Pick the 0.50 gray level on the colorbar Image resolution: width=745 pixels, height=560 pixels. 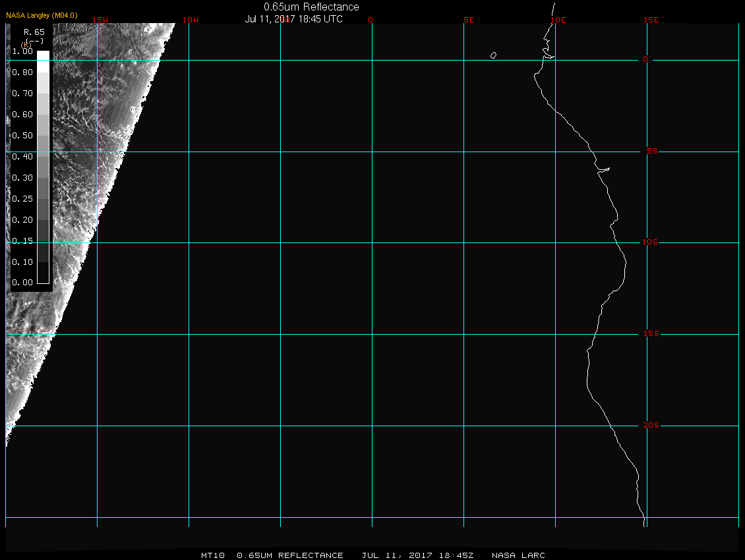click(43, 136)
